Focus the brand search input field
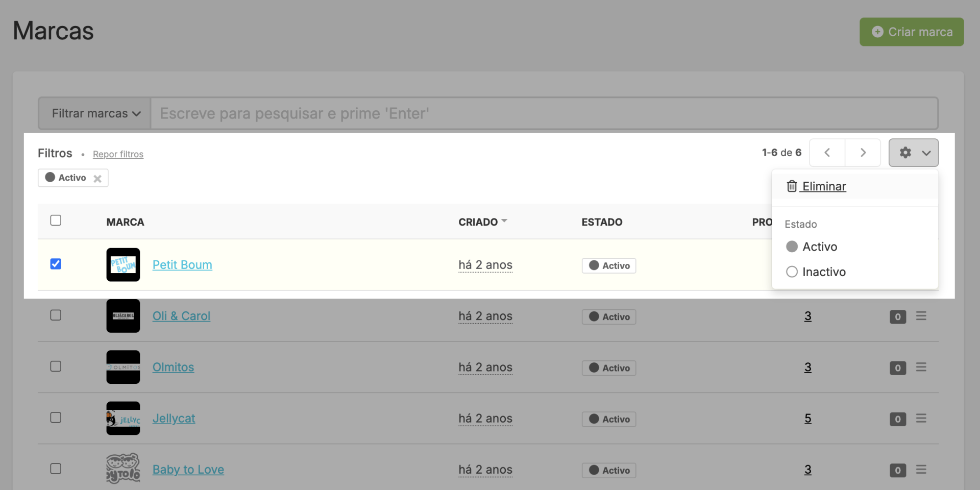 [544, 113]
